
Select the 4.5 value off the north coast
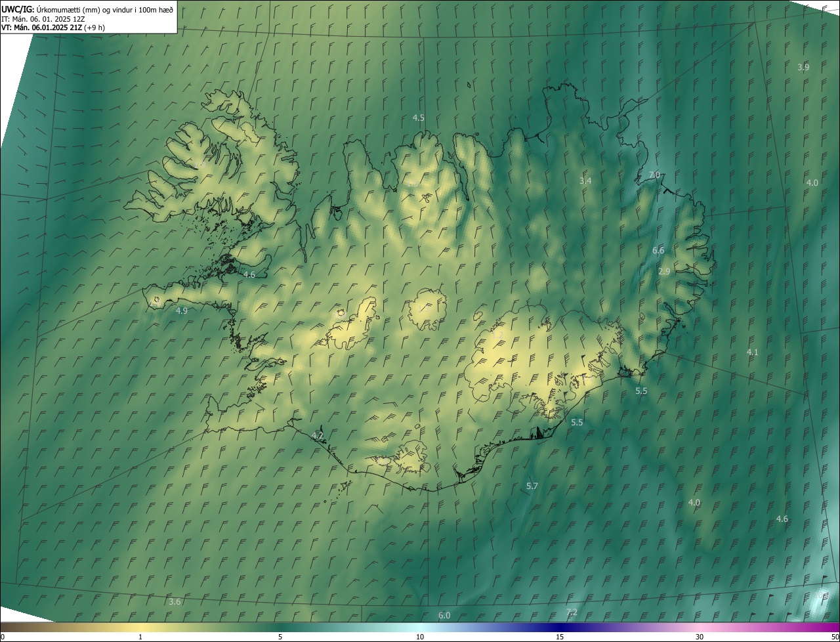click(x=418, y=118)
